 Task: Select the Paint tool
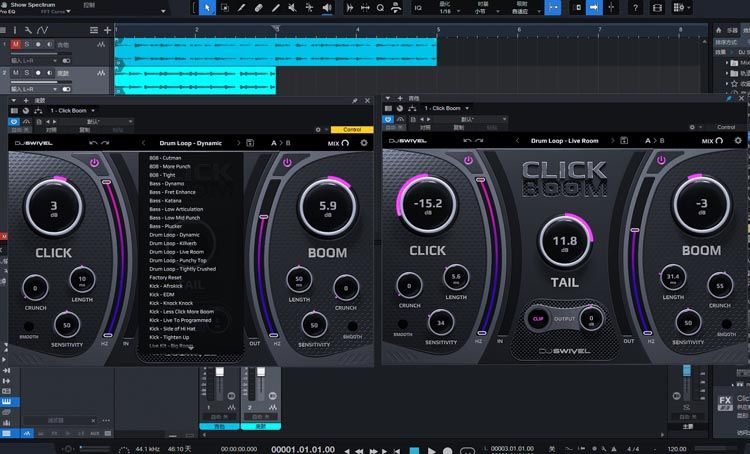point(276,8)
